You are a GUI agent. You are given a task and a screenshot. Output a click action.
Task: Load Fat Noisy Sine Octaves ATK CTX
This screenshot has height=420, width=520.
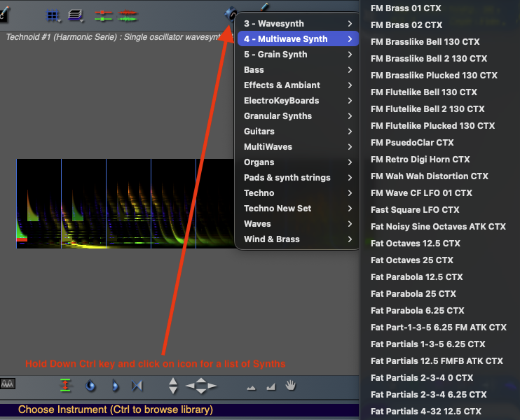(438, 227)
